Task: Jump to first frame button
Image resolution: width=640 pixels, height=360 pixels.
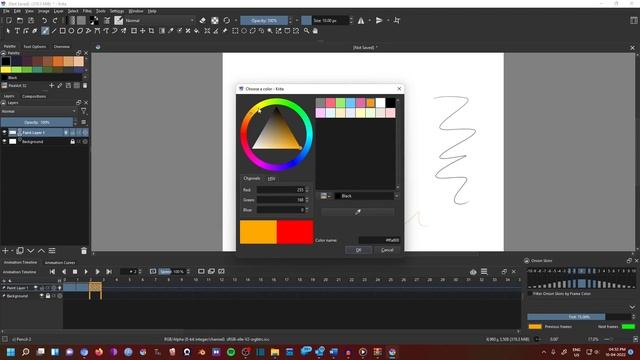Action: 52,271
